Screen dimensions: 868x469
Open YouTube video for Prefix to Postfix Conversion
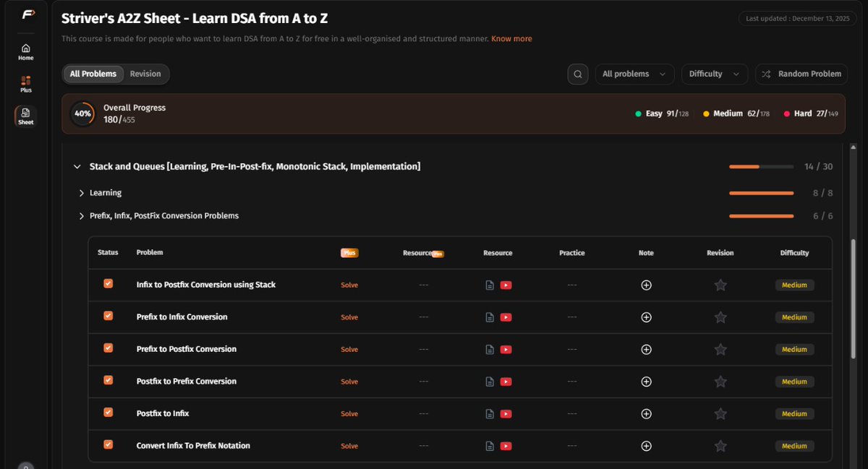click(x=506, y=349)
